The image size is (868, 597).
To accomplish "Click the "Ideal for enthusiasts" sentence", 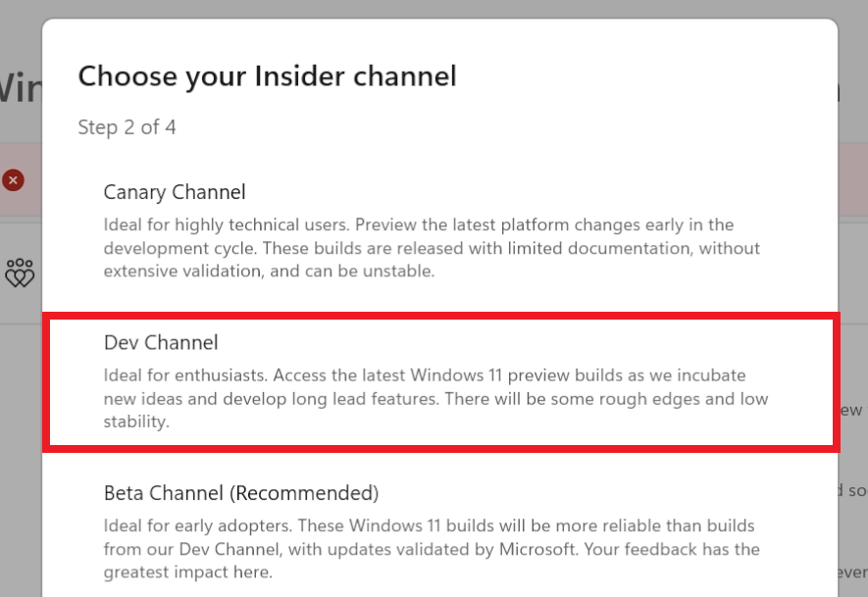I will tap(186, 375).
